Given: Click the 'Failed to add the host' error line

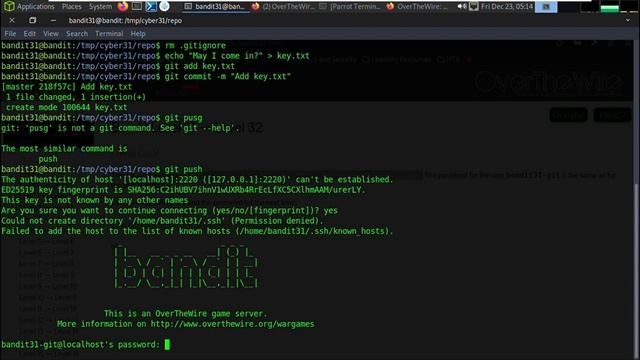Looking at the screenshot, I should [197, 231].
